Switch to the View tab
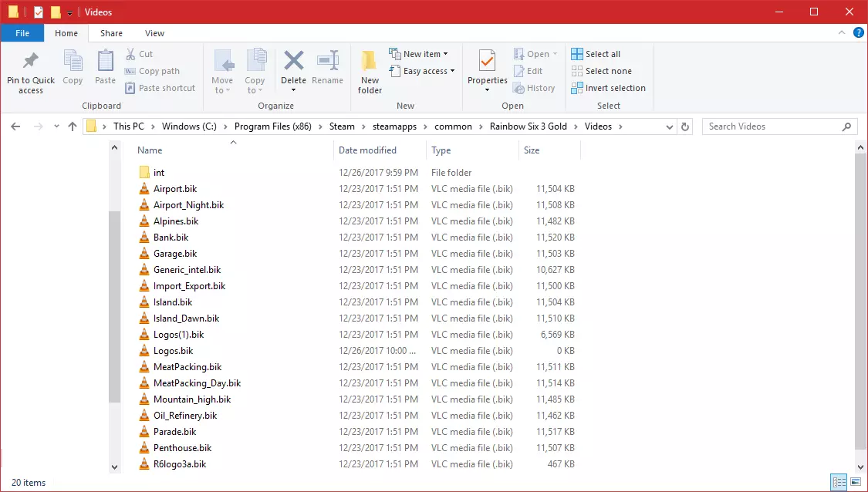Viewport: 868px width, 492px height. [154, 33]
